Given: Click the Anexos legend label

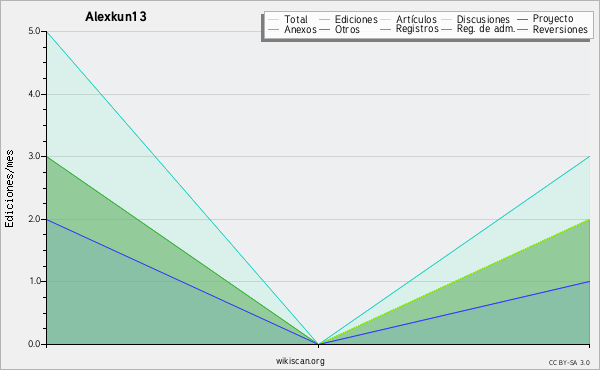Looking at the screenshot, I should pos(300,29).
